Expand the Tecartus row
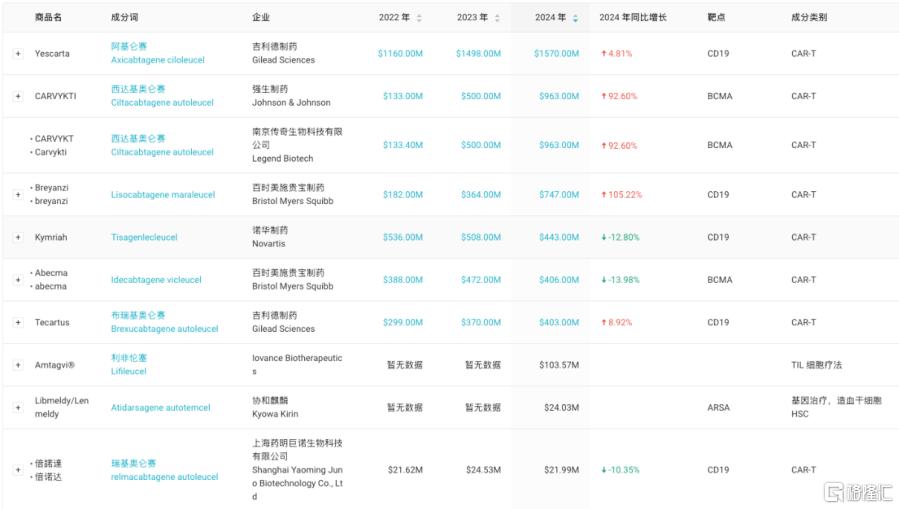Screen dimensions: 899x509 (x=18, y=322)
